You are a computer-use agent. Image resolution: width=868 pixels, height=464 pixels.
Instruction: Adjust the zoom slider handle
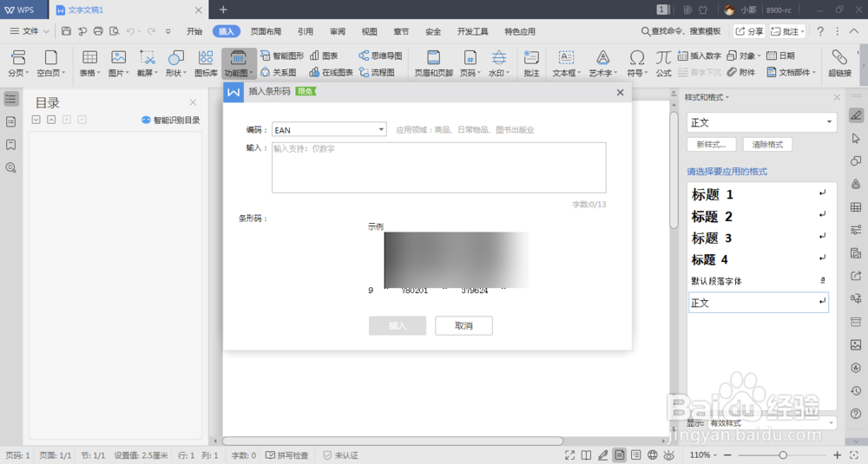(783, 455)
